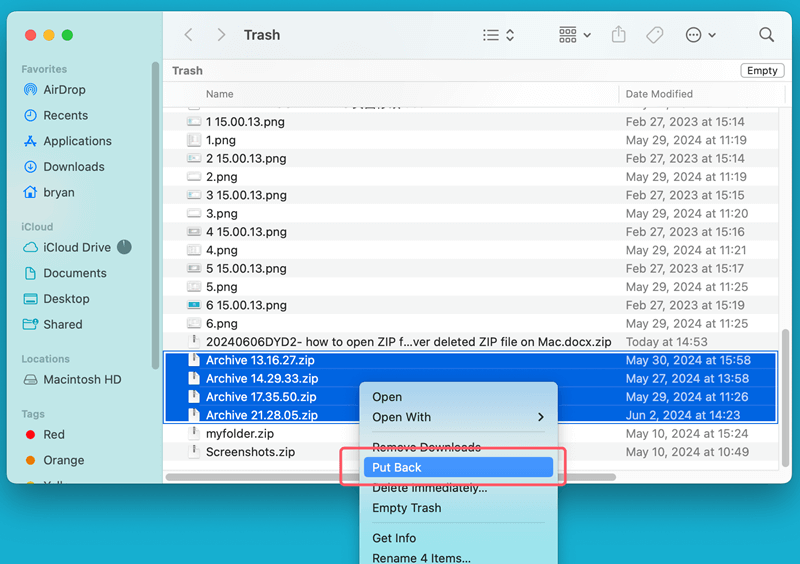This screenshot has height=564, width=800.
Task: Click the 1.png file thumbnail icon
Action: [194, 140]
